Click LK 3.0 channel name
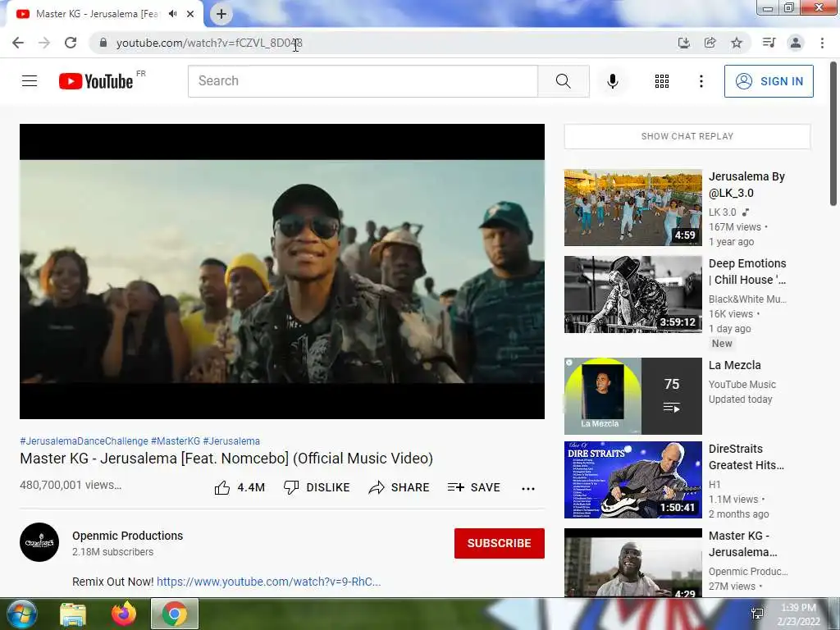 point(722,212)
